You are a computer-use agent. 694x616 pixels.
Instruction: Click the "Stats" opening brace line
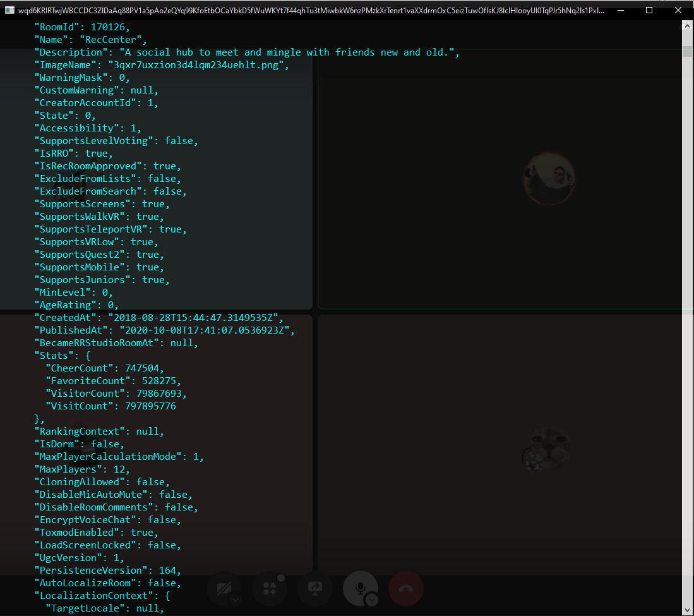[63, 356]
